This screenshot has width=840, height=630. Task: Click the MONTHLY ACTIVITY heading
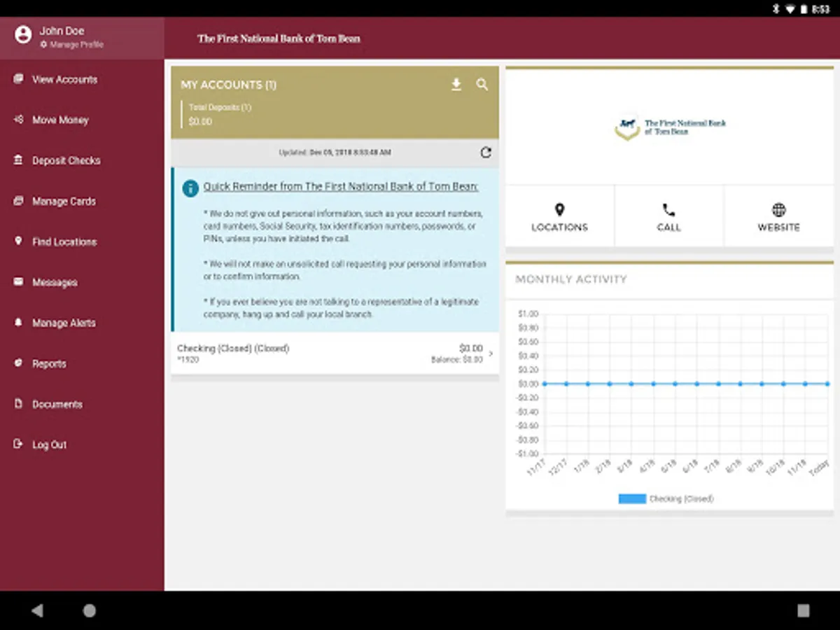pyautogui.click(x=571, y=279)
